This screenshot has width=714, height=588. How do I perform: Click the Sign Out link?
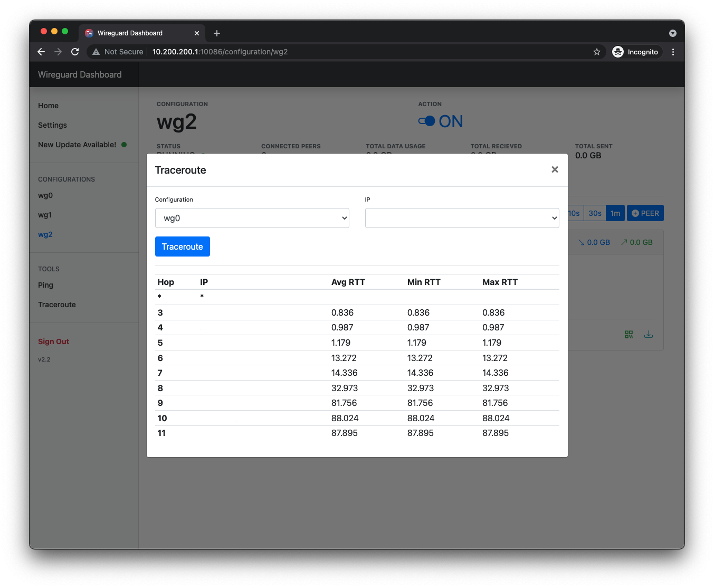click(53, 342)
